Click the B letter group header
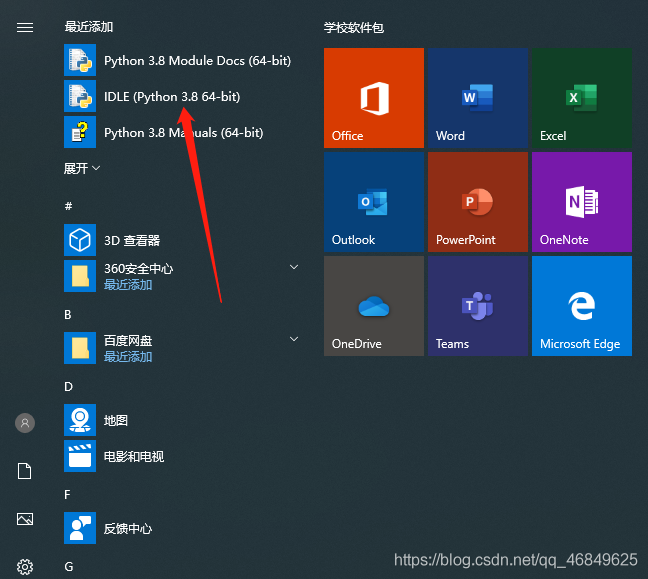 [68, 315]
